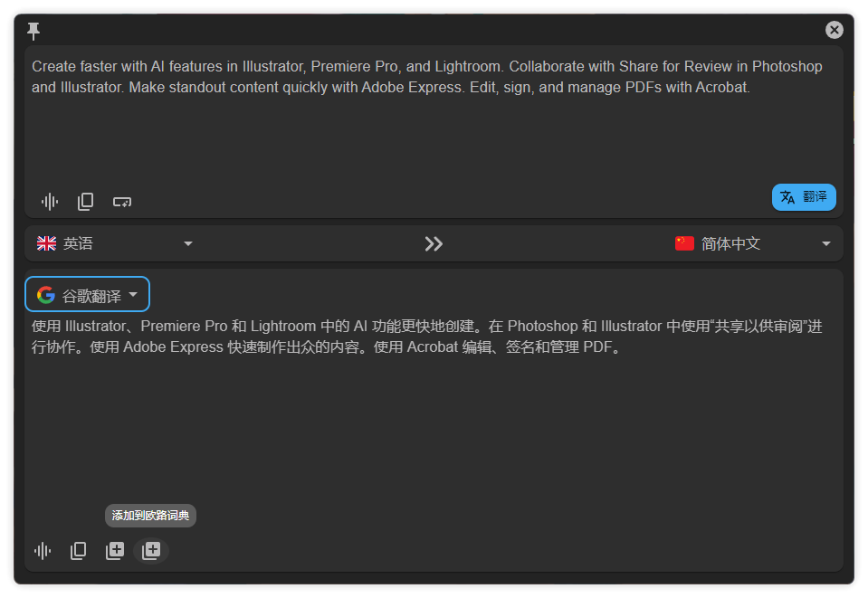
Task: Close the translation popup window
Action: tap(834, 30)
